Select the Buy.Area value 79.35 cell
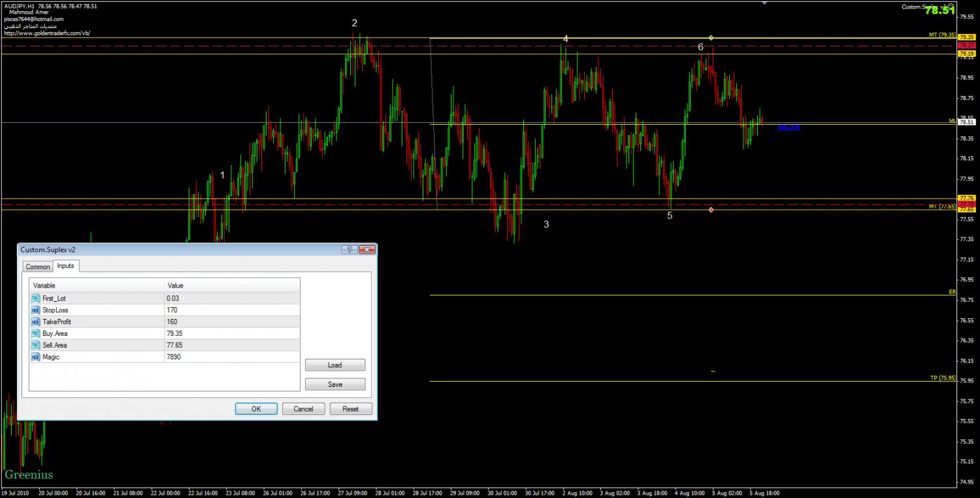 click(232, 333)
